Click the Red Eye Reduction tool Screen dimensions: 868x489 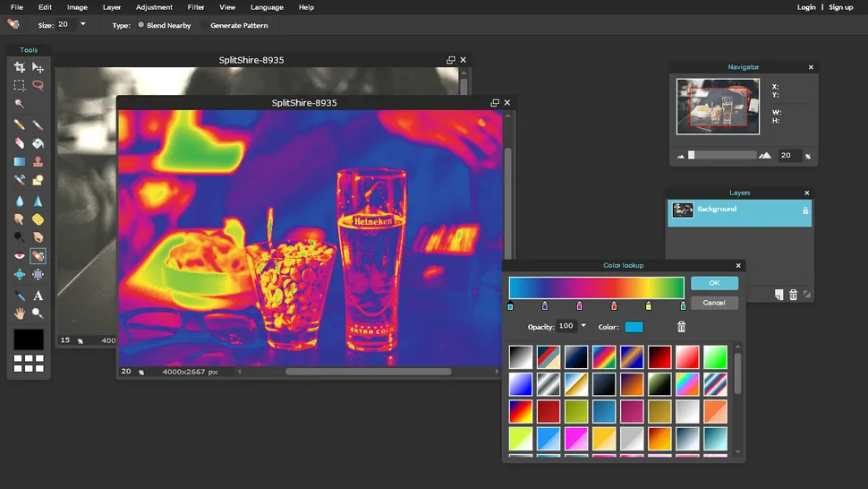click(x=19, y=256)
